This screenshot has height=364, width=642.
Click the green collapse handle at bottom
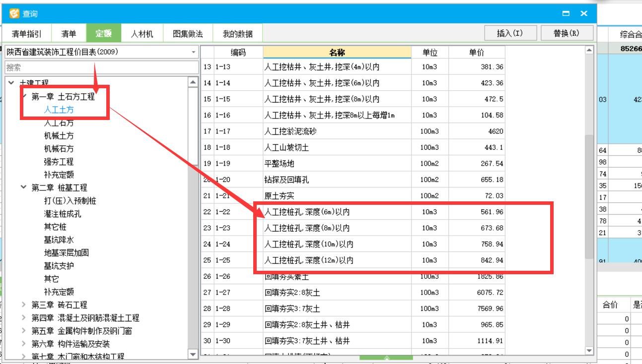point(386,357)
